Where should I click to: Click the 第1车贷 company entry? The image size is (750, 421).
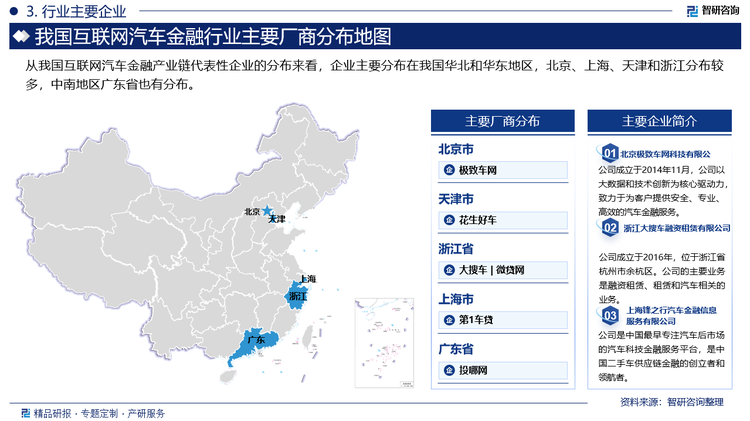point(503,320)
